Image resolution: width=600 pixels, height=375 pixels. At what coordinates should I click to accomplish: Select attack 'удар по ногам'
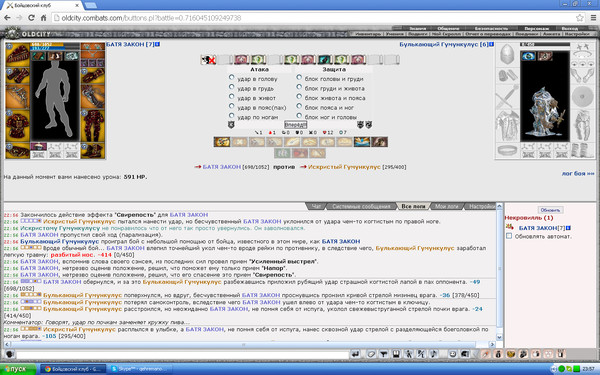pos(232,116)
